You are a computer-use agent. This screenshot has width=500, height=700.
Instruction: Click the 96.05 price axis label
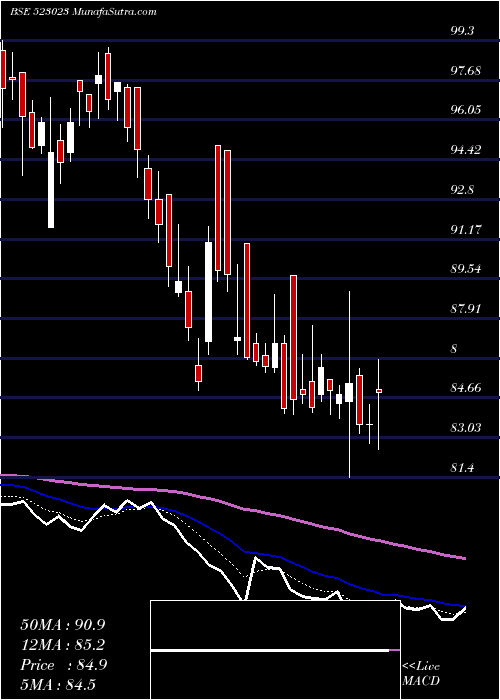pyautogui.click(x=466, y=110)
